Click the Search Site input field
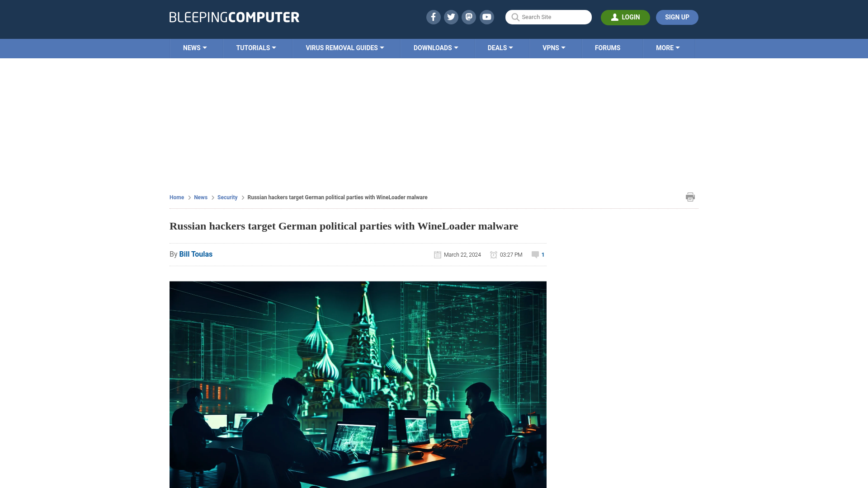 click(x=548, y=17)
